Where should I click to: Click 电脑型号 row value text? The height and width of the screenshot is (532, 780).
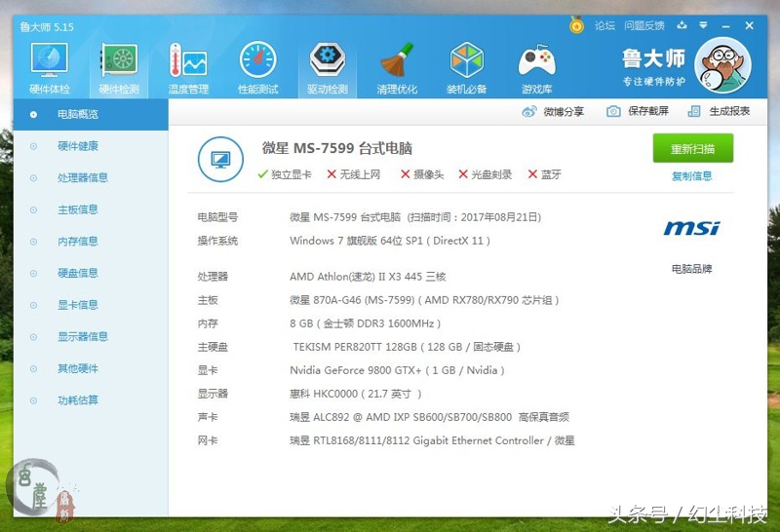415,217
